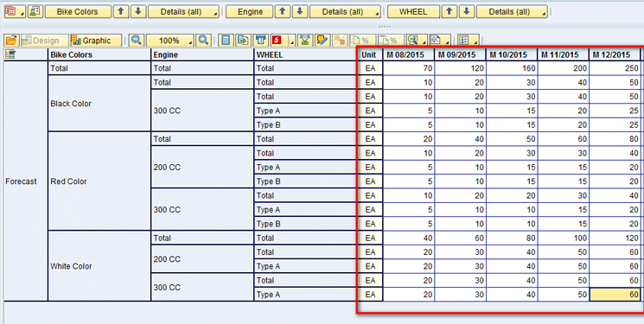
Task: Click the user settings icon beside Bike Colors
Action: 35,11
